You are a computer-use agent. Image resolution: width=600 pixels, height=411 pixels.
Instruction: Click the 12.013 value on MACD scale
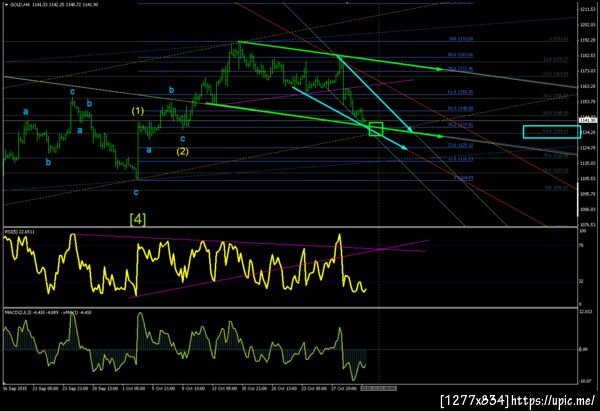point(586,312)
